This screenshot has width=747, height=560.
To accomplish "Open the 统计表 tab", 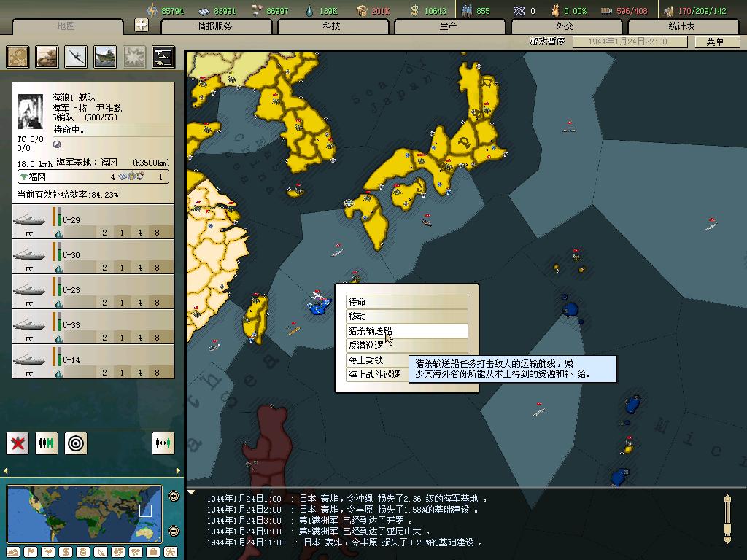I will click(682, 26).
